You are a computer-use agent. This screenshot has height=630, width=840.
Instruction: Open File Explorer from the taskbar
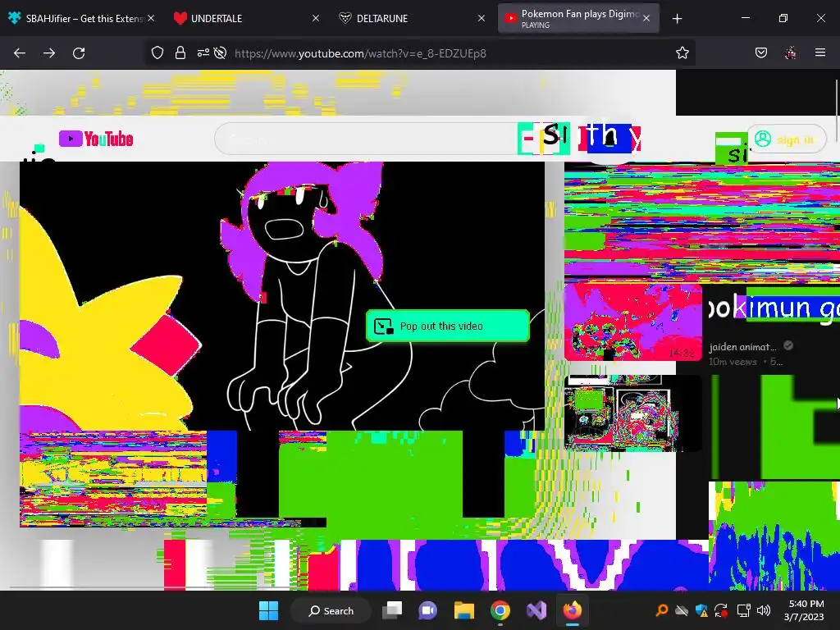[464, 610]
